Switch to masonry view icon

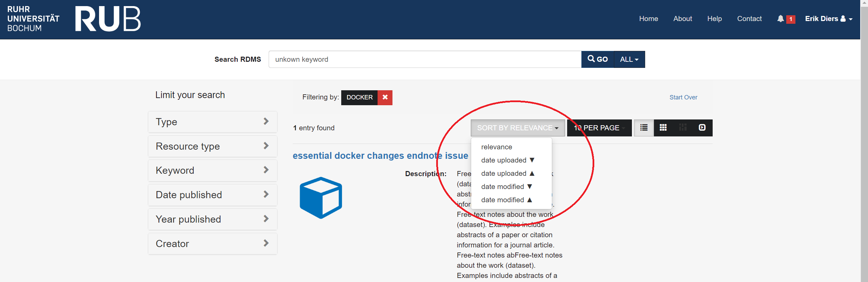[x=683, y=128]
